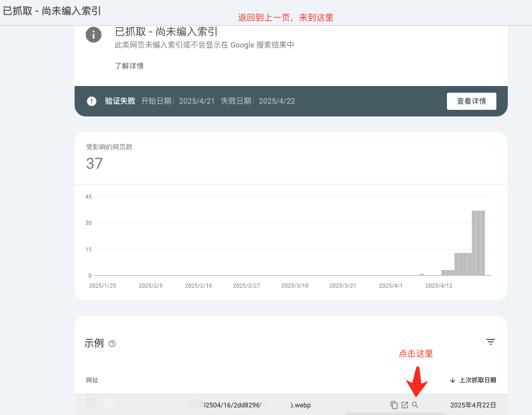Screen dimensions: 532x415
Task: Click the 2025年4月22日 date cell
Action: [473, 405]
